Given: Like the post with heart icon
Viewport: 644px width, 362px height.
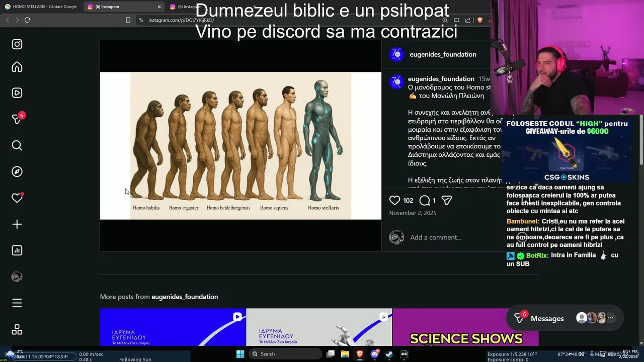Looking at the screenshot, I should click(x=394, y=201).
